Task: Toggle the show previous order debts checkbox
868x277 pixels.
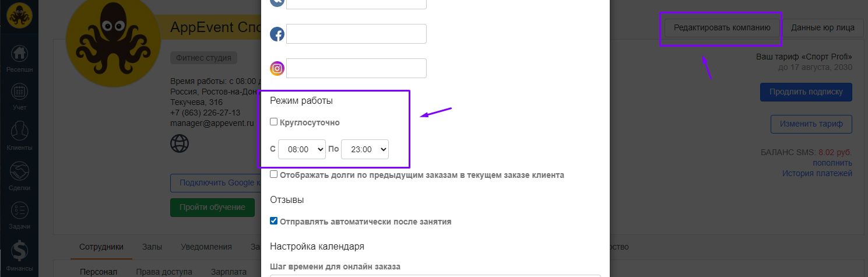Action: point(274,174)
